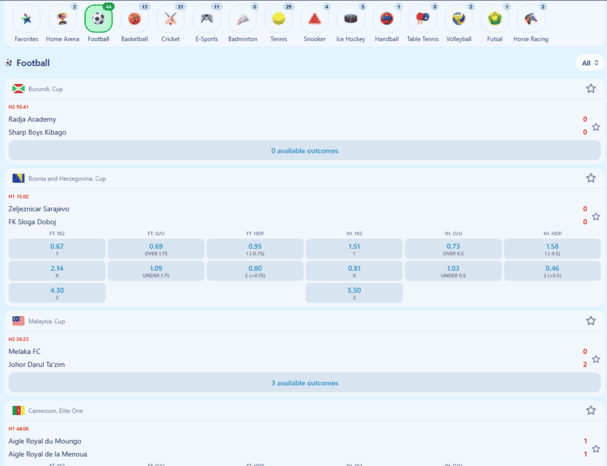This screenshot has width=607, height=466.
Task: Favorite the Melaka FC vs Johor match
Action: pyautogui.click(x=596, y=358)
